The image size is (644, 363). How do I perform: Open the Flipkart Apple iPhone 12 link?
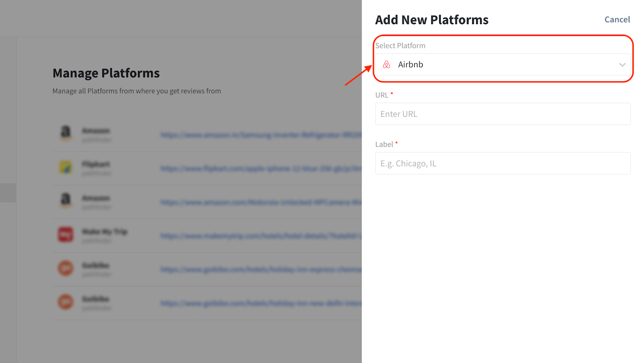261,168
